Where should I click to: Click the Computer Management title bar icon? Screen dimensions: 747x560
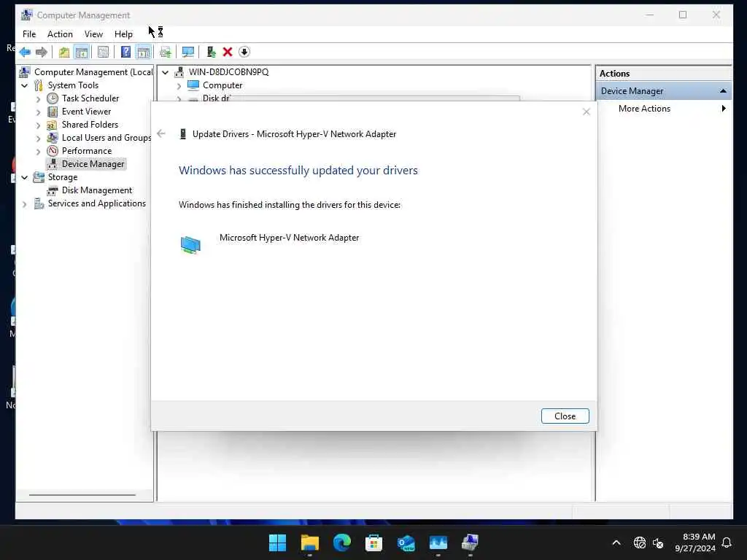coord(27,15)
